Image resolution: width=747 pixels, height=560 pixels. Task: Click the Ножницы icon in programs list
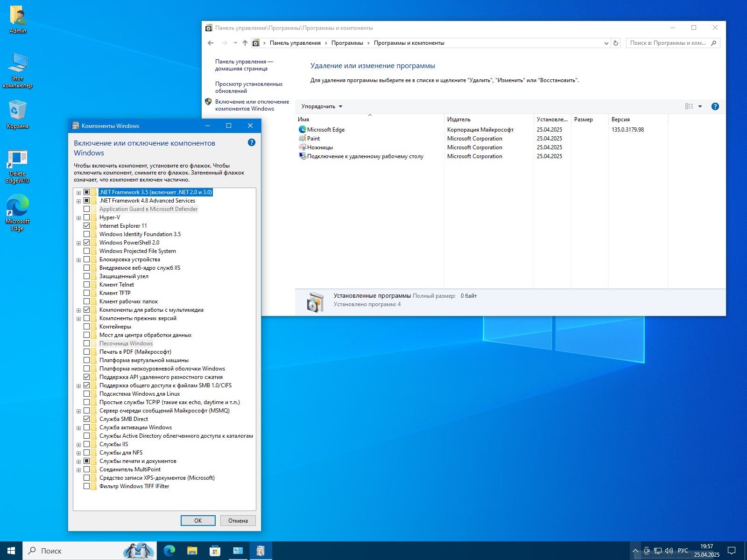pyautogui.click(x=303, y=147)
